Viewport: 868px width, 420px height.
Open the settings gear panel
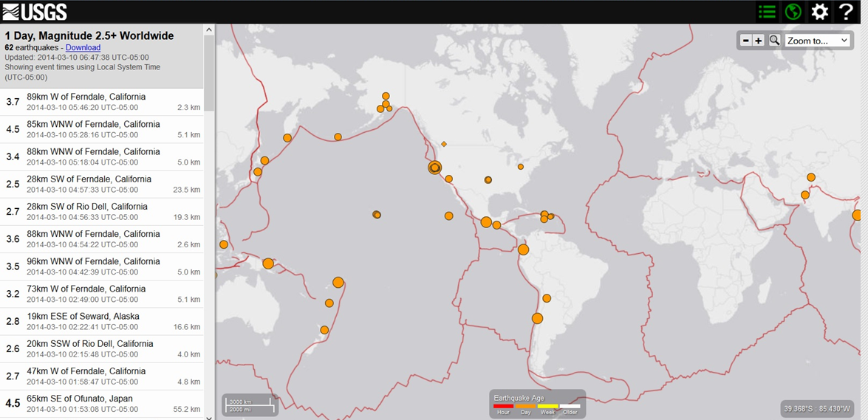tap(819, 12)
